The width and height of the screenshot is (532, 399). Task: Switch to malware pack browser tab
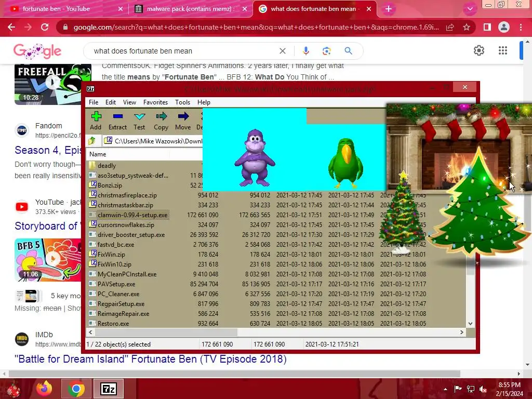pos(189,9)
